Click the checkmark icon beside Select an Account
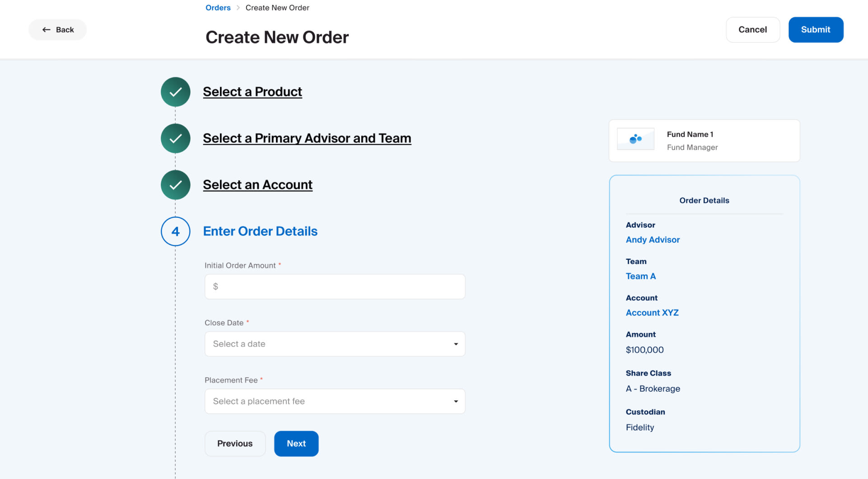This screenshot has height=479, width=868. (x=175, y=185)
